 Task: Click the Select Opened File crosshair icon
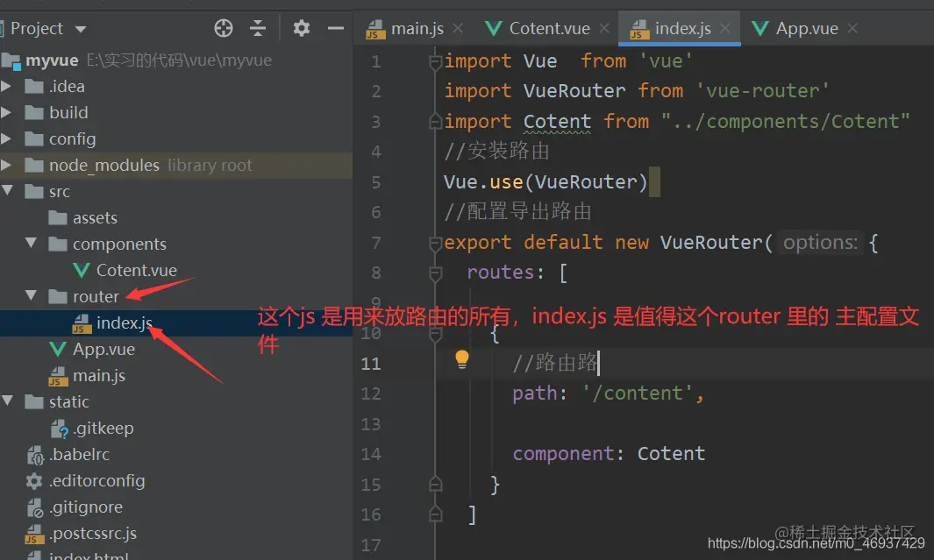224,28
